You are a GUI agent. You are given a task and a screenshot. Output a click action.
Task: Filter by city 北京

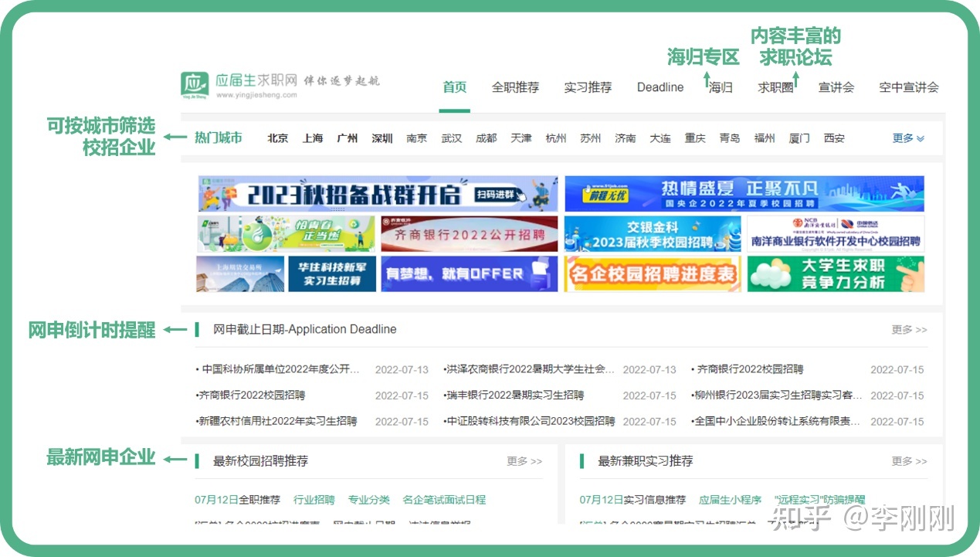(278, 138)
